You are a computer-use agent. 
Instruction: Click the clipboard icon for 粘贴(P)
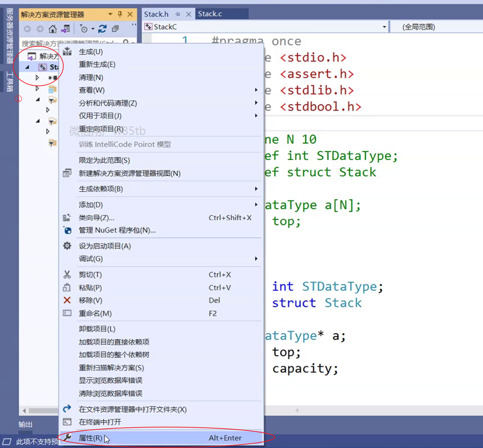pos(67,287)
